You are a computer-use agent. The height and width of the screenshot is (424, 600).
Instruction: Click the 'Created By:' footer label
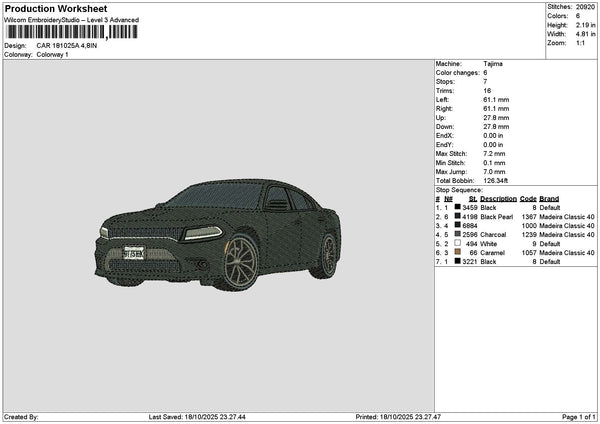(21, 417)
